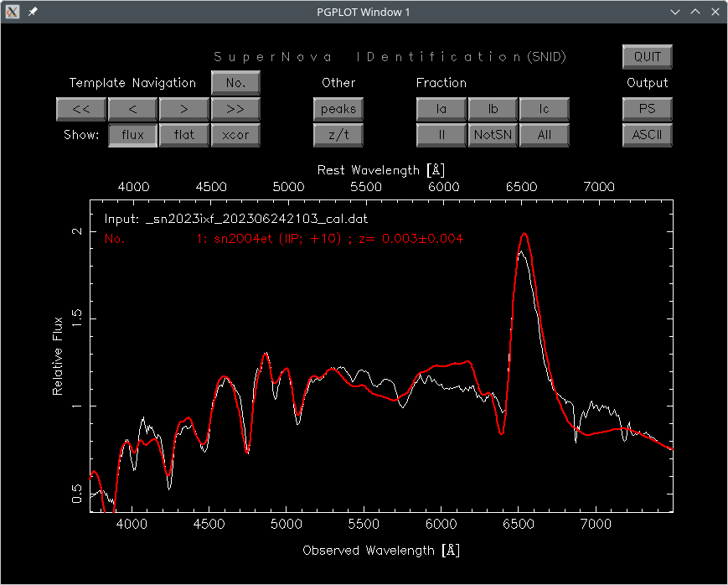Show the flux view
The image size is (728, 585).
133,135
